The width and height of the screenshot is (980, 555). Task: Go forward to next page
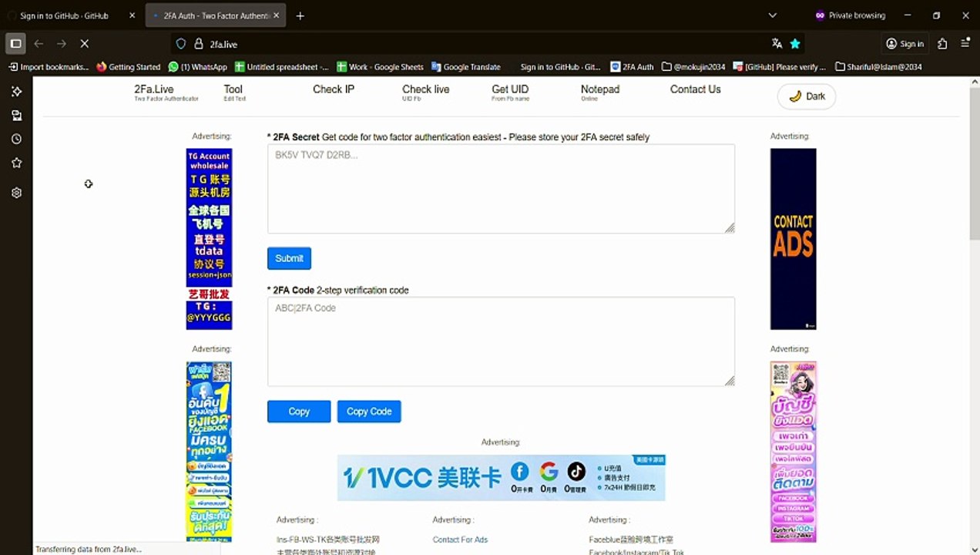62,44
